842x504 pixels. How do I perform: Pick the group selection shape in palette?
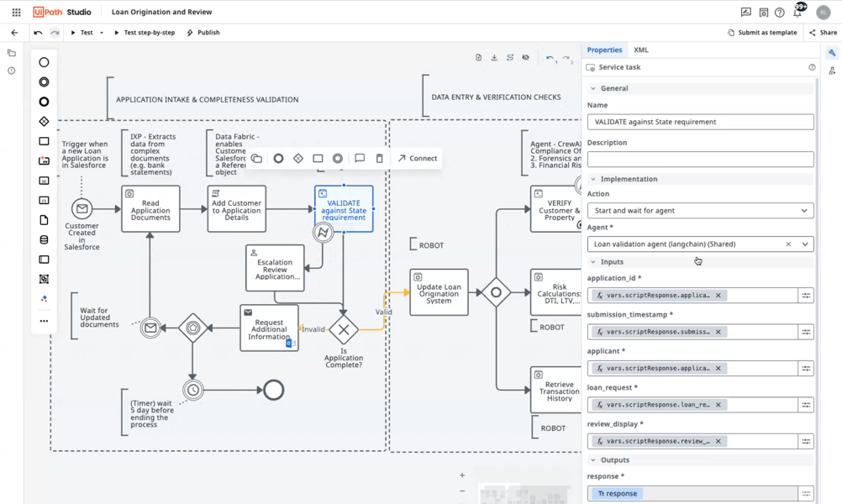[44, 279]
